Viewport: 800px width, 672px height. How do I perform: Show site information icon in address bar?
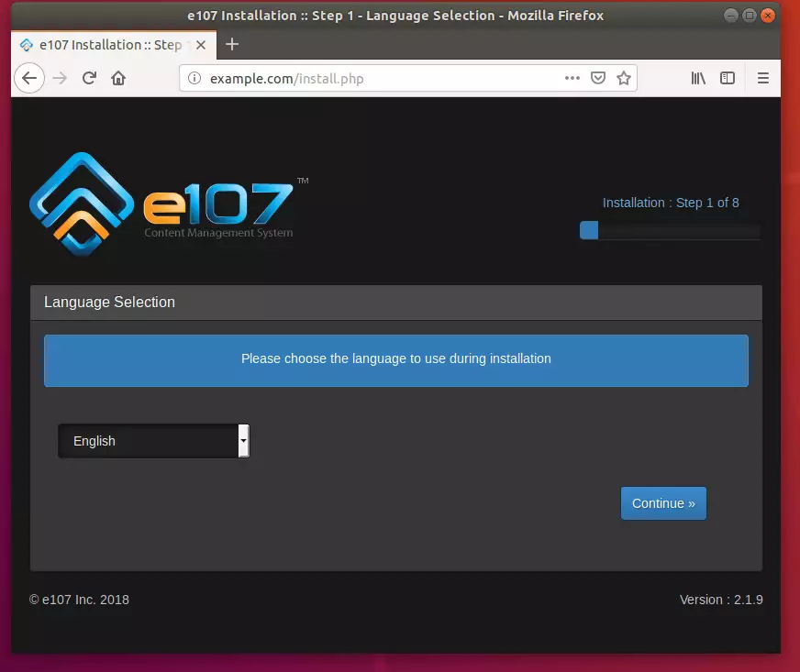click(194, 78)
